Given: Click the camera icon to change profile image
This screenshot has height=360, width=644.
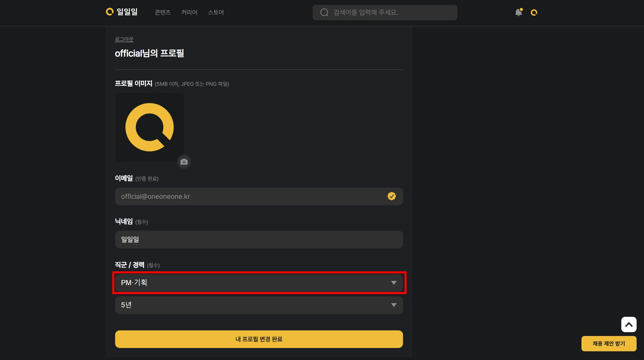Looking at the screenshot, I should [184, 162].
